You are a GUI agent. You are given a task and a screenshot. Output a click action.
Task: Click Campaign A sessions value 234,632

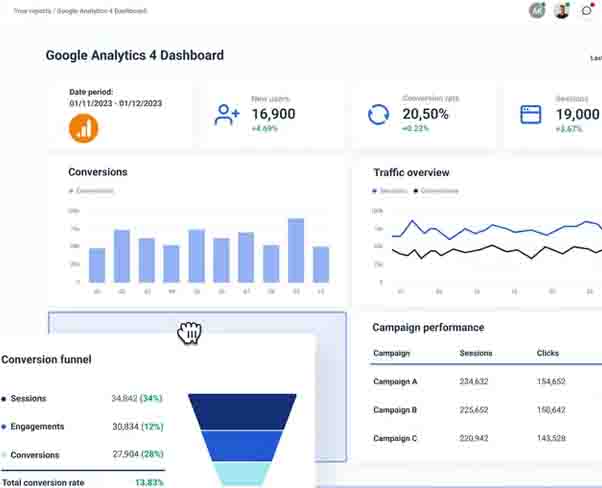click(x=474, y=382)
